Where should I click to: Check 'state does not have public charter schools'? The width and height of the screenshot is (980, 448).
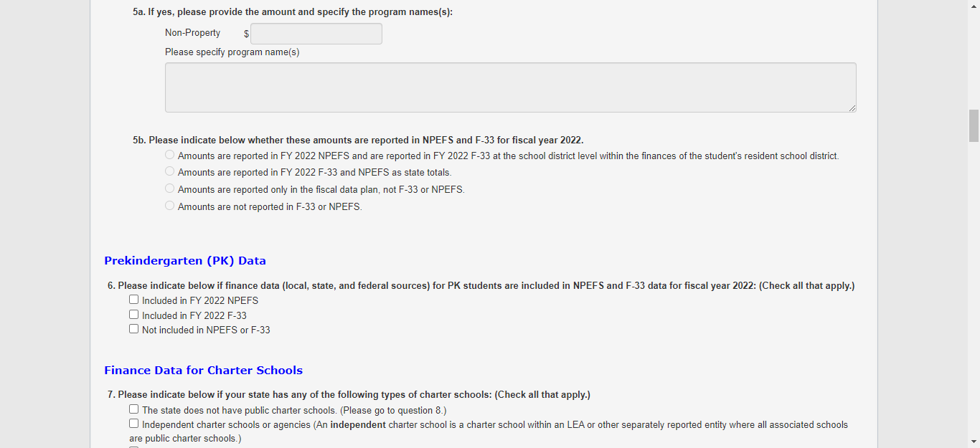click(x=134, y=409)
